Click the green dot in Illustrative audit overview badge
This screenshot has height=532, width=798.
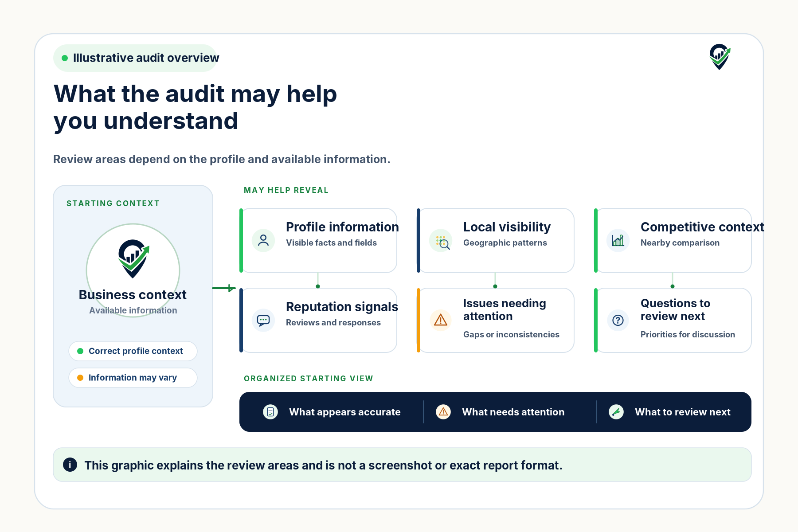(65, 58)
